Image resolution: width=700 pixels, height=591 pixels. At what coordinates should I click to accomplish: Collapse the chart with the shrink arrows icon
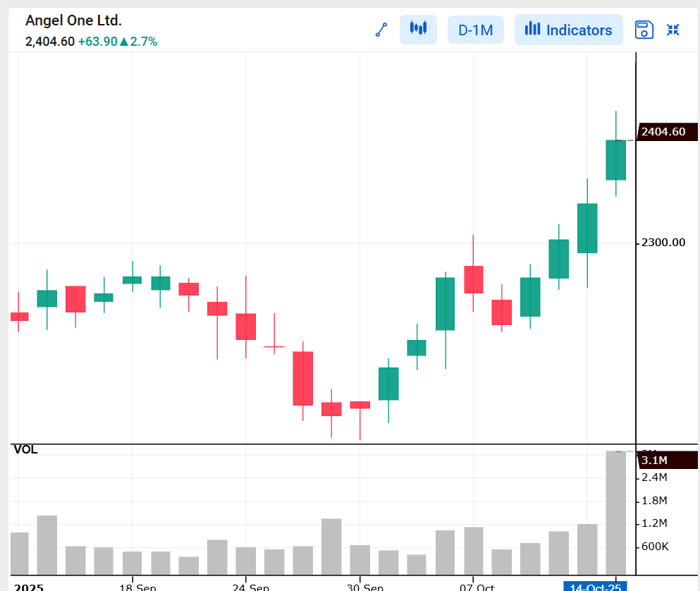click(x=673, y=30)
